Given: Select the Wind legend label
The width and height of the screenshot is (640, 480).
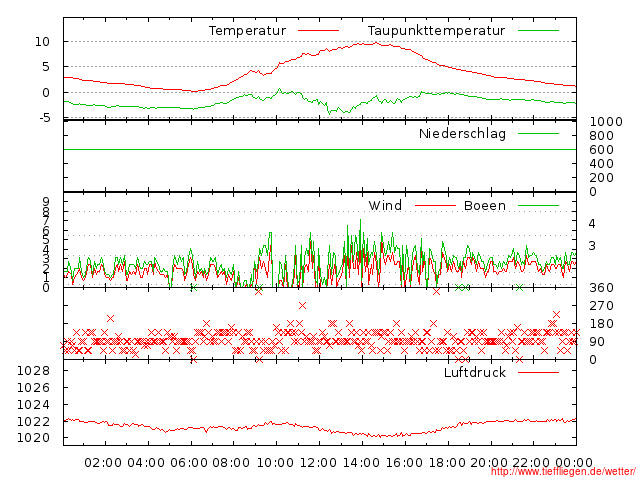Looking at the screenshot, I should (385, 206).
